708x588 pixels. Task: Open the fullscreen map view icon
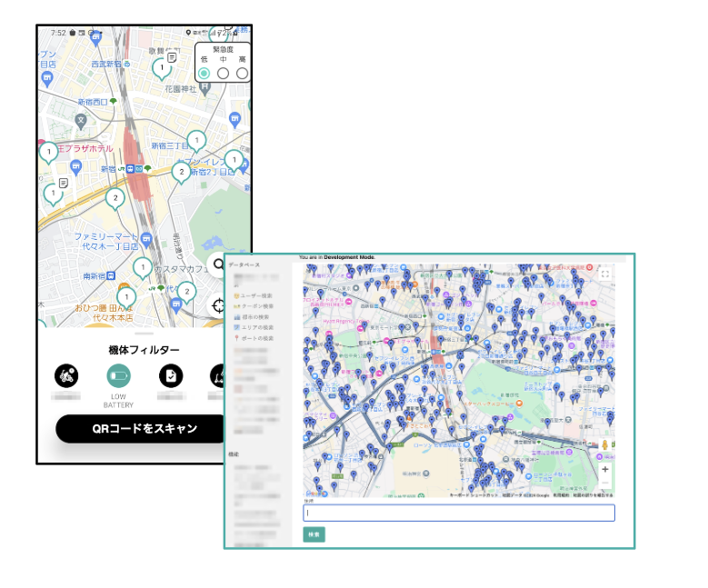(x=605, y=274)
